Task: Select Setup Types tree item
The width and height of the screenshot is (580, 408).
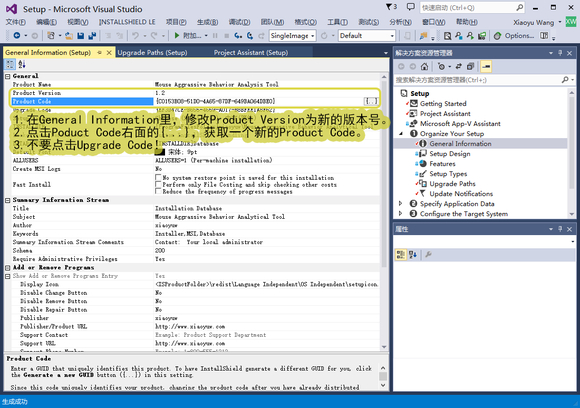Action: pos(448,173)
